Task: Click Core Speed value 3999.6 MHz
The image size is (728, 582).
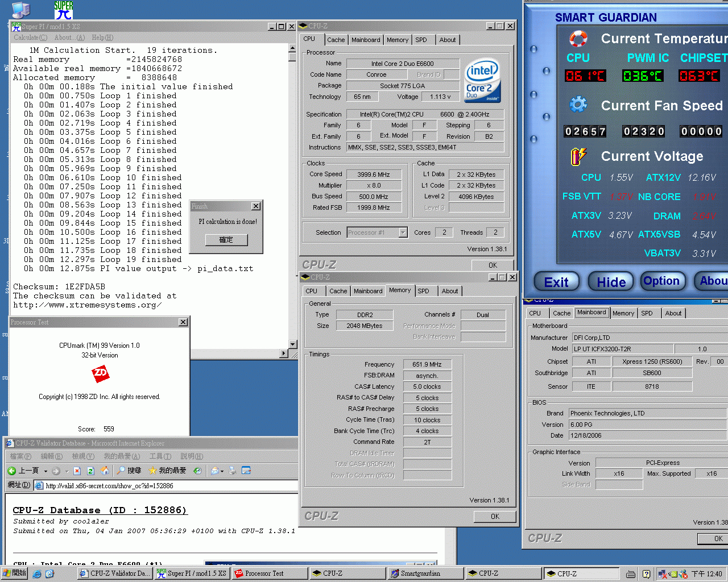Action: pos(374,174)
